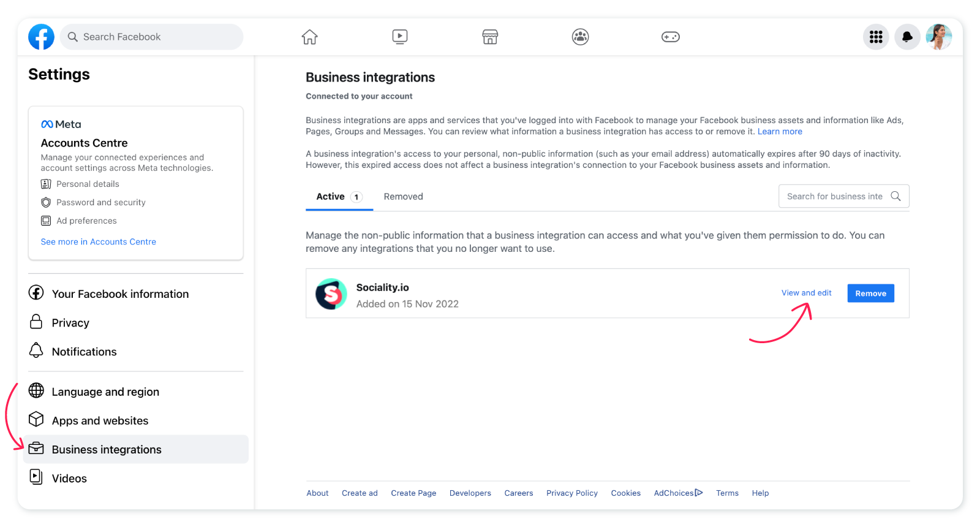Open the About footer link

pyautogui.click(x=317, y=493)
